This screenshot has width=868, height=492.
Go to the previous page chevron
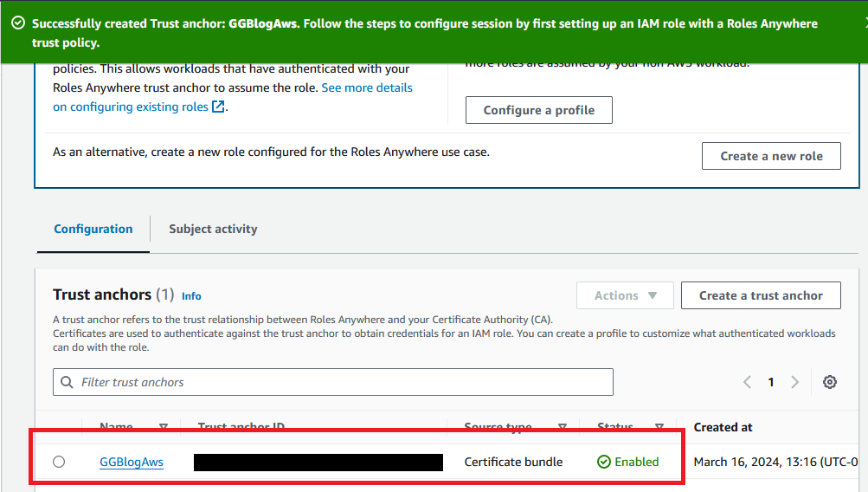(748, 382)
